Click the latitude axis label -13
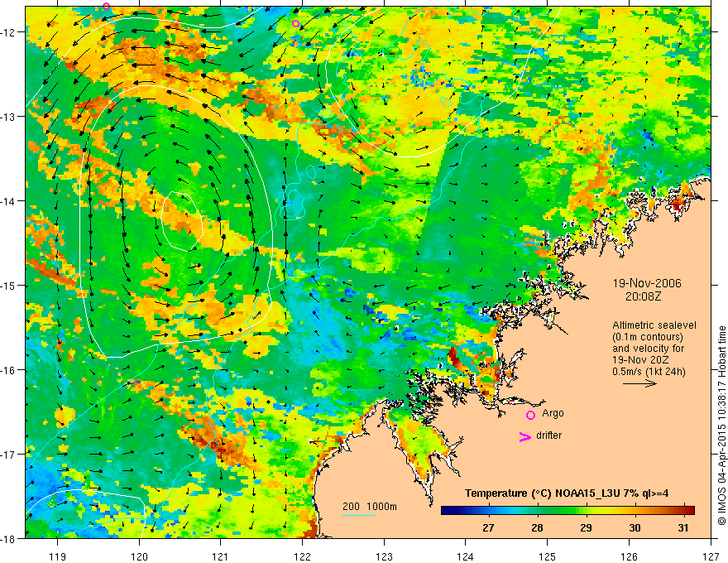 click(x=9, y=116)
